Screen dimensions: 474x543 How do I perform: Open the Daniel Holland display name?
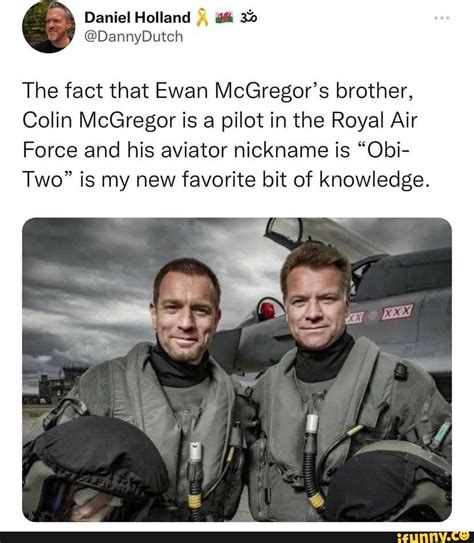pyautogui.click(x=137, y=17)
